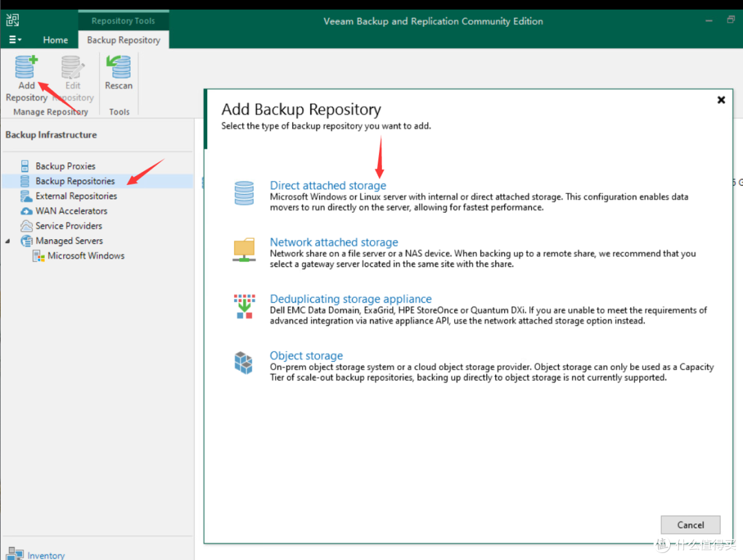Click the Inventory view icon
This screenshot has height=560, width=743.
(x=14, y=553)
